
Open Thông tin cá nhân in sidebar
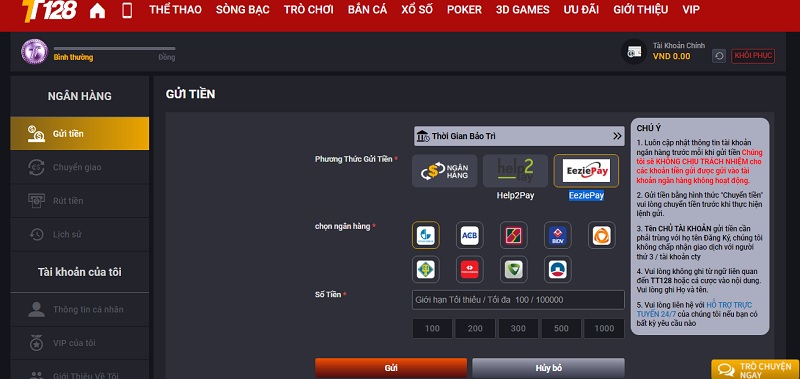click(x=80, y=309)
